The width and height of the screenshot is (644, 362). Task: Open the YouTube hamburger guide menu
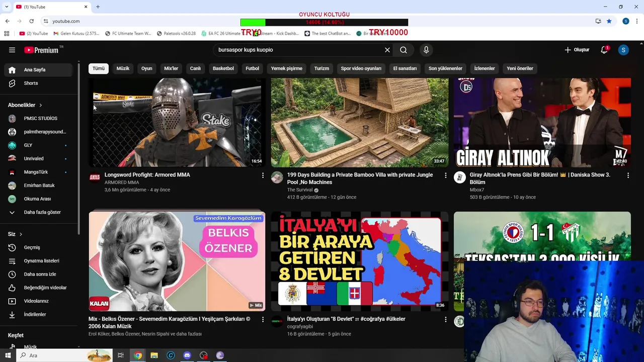pos(12,50)
